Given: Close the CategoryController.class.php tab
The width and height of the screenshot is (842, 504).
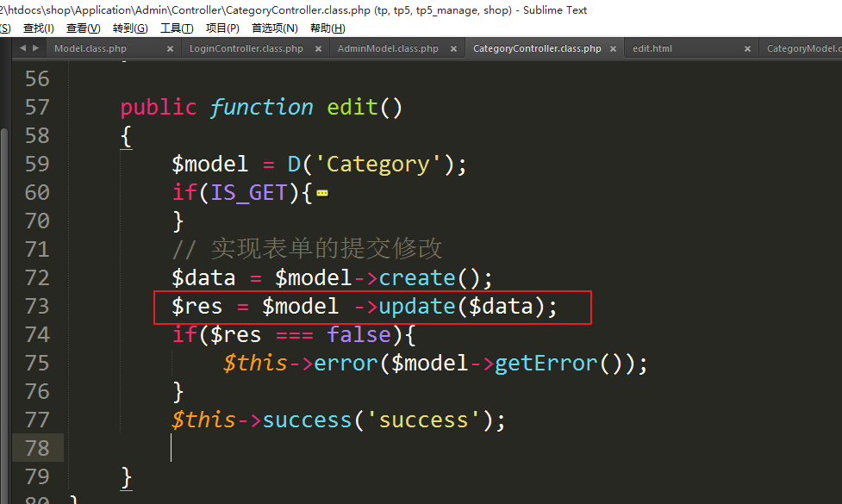Looking at the screenshot, I should [x=613, y=49].
